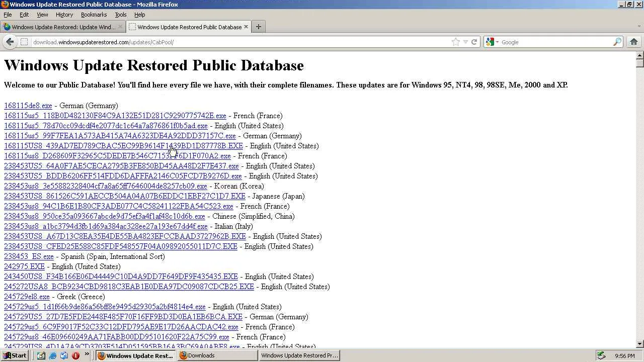The image size is (644, 362).
Task: Open the Edit menu
Action: [24, 15]
